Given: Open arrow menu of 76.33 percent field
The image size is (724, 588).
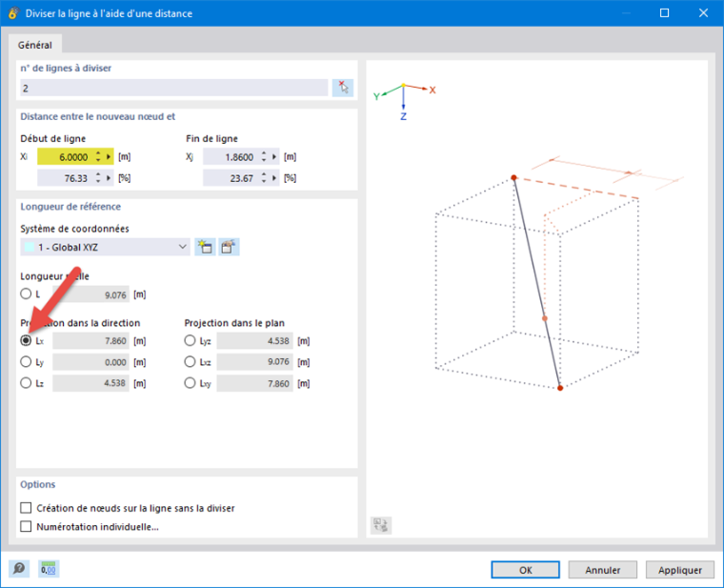Looking at the screenshot, I should [x=109, y=178].
